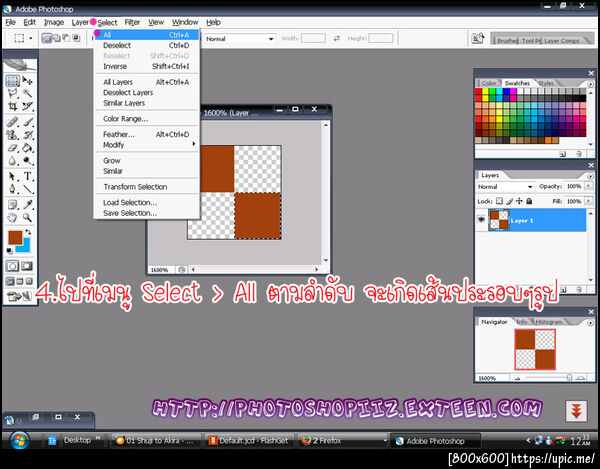Choose Transform Selection from the menu
600x469 pixels.
[x=147, y=187]
